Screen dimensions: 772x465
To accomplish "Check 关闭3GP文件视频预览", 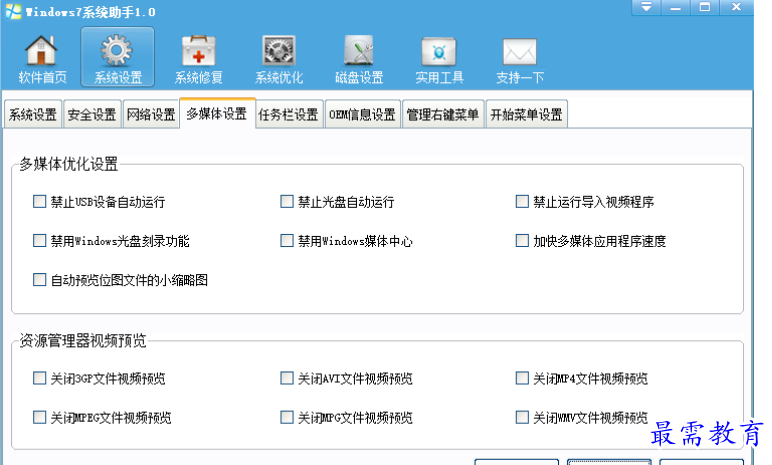I will pos(39,378).
